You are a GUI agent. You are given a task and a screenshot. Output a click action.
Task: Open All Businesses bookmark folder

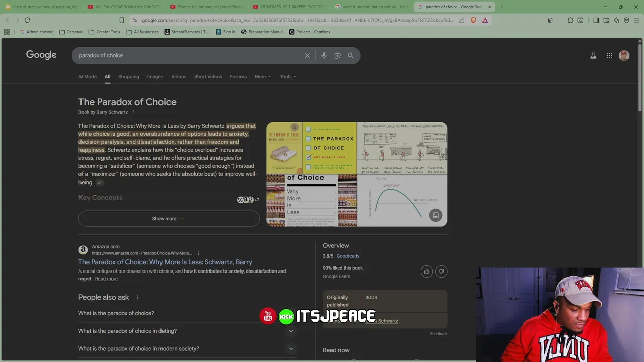142,32
